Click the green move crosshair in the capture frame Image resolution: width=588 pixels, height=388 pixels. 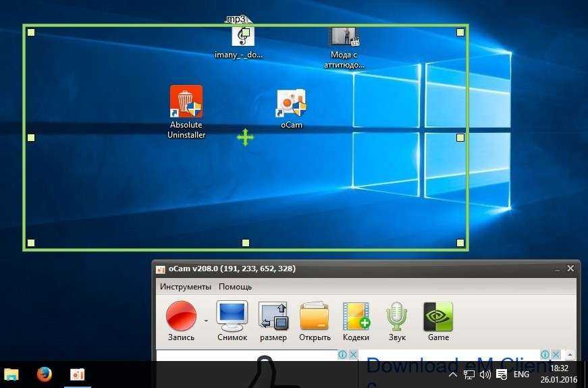245,137
